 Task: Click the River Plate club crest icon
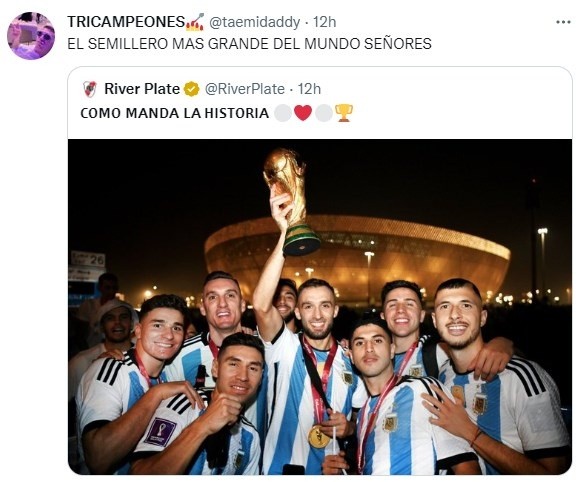click(90, 89)
